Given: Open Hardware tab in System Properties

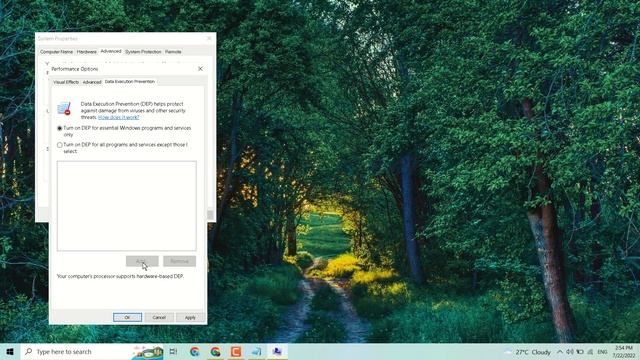Looking at the screenshot, I should (87, 52).
